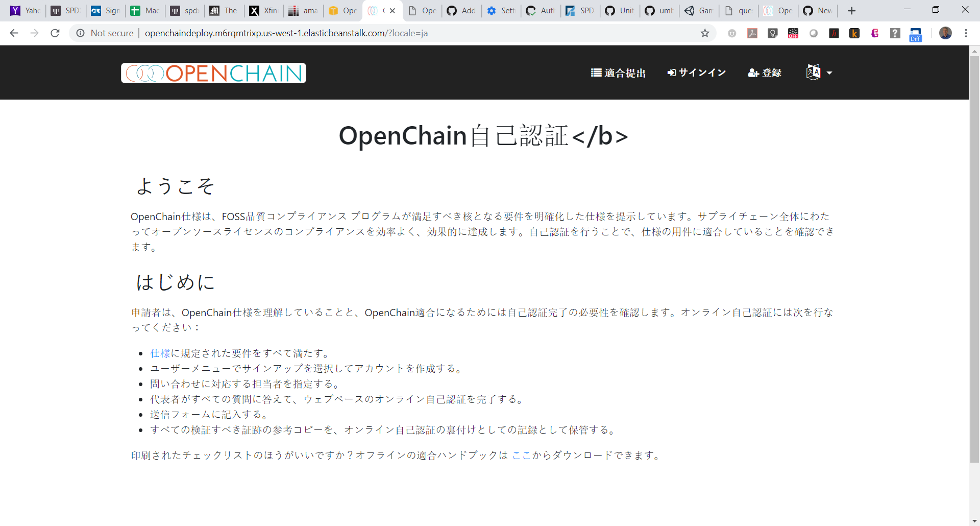This screenshot has width=980, height=526.
Task: Open the language selector flag icon
Action: pyautogui.click(x=813, y=72)
